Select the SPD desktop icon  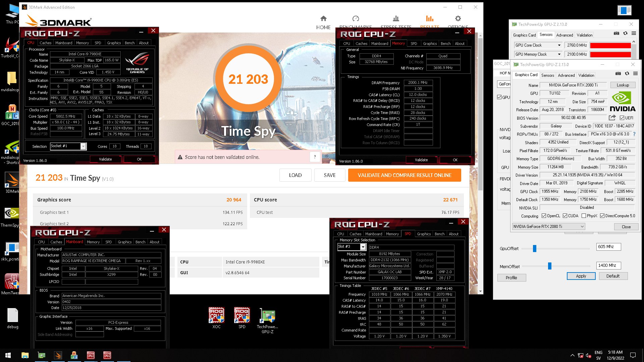coord(242,317)
